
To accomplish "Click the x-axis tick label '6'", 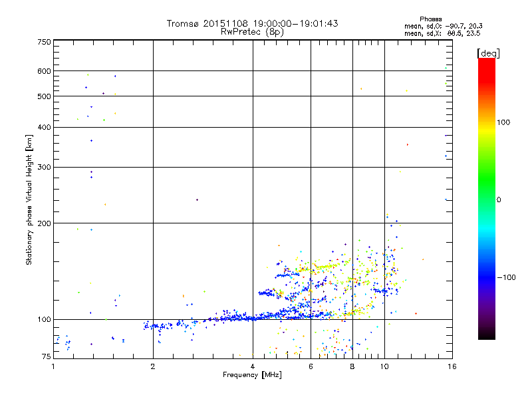I will pyautogui.click(x=311, y=366).
